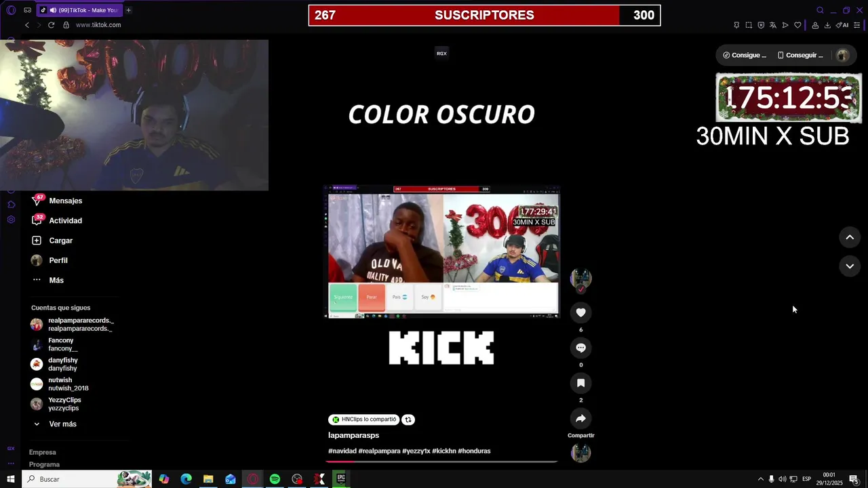The width and height of the screenshot is (868, 488).
Task: Click the Compartir share arrow icon
Action: tap(580, 418)
